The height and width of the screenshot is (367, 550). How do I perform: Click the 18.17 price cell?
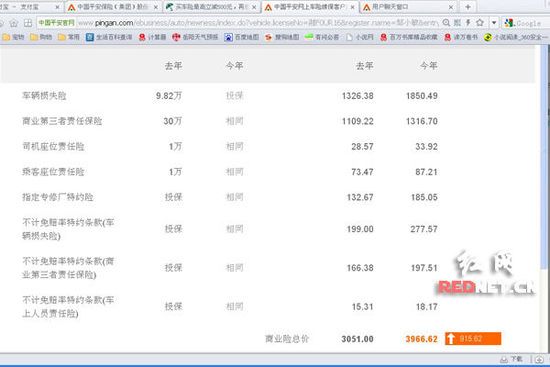coord(427,307)
